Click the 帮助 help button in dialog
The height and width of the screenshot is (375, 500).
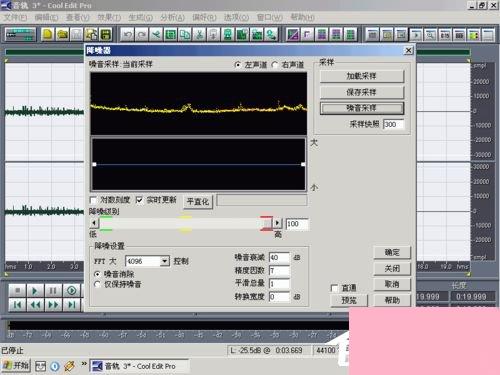coord(392,300)
